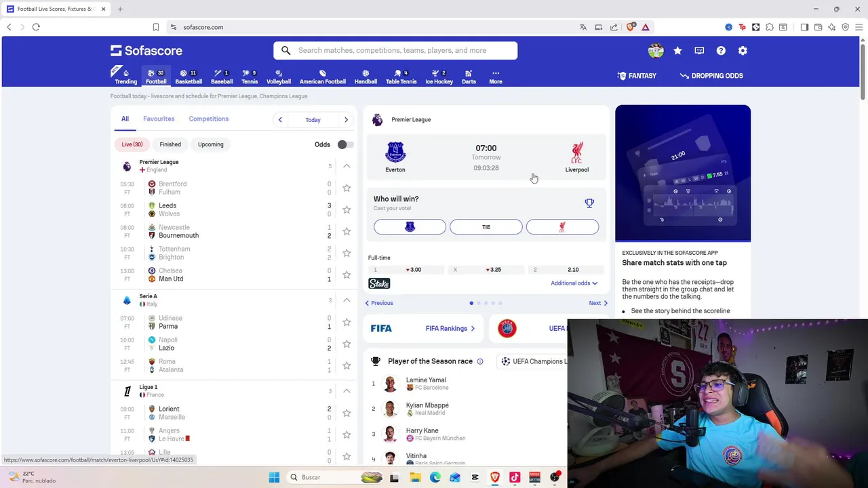Viewport: 868px width, 488px height.
Task: Select Ice Hockey in the sports bar
Action: pyautogui.click(x=439, y=76)
